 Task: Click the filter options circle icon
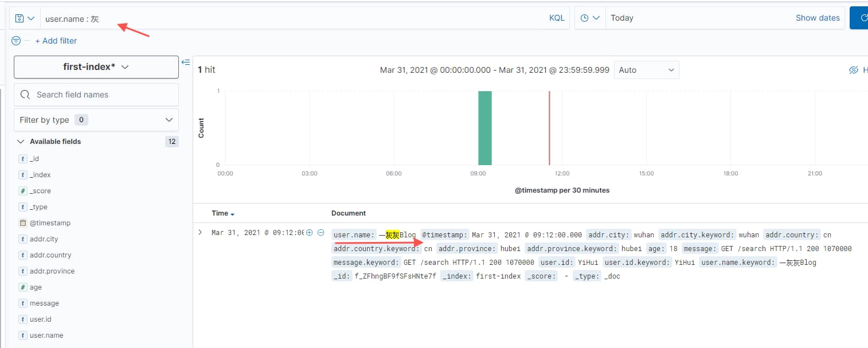[x=16, y=41]
